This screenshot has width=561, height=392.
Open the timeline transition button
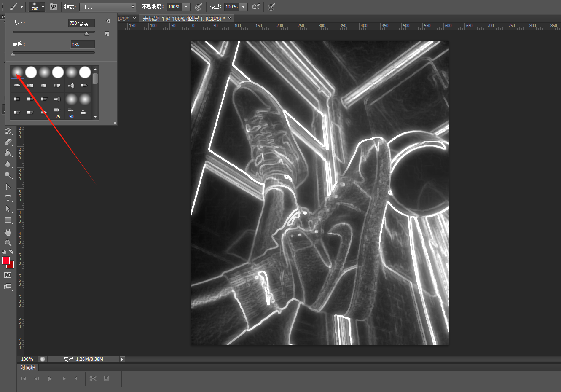click(x=107, y=379)
